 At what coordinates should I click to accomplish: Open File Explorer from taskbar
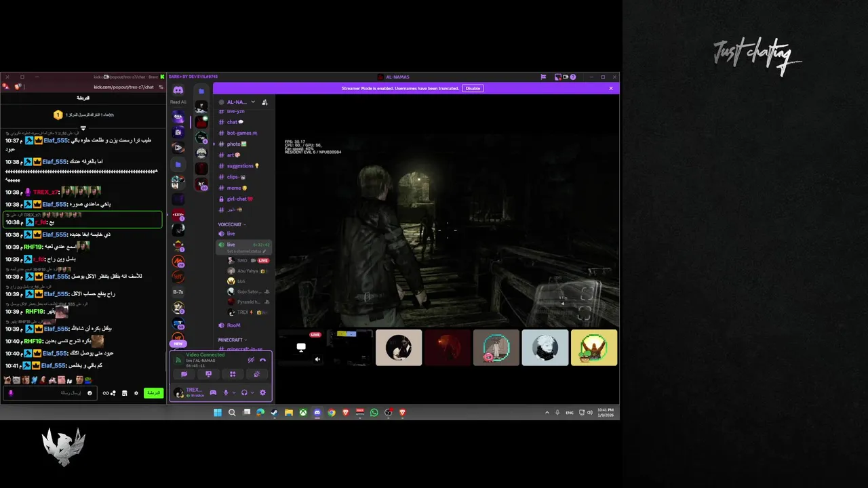click(288, 412)
